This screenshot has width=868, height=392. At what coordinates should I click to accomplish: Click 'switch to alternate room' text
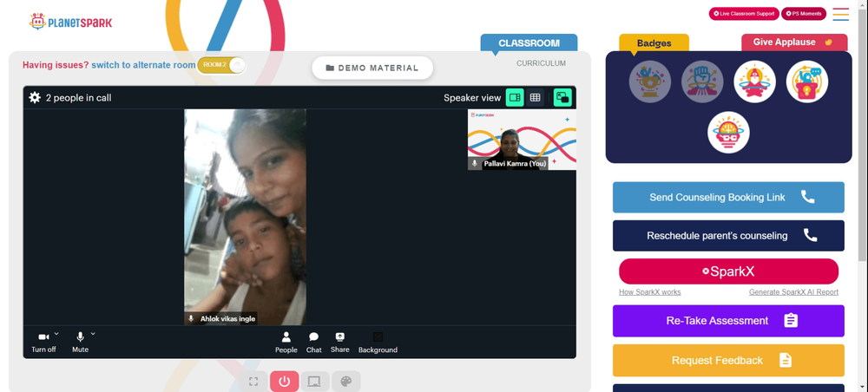coord(143,65)
